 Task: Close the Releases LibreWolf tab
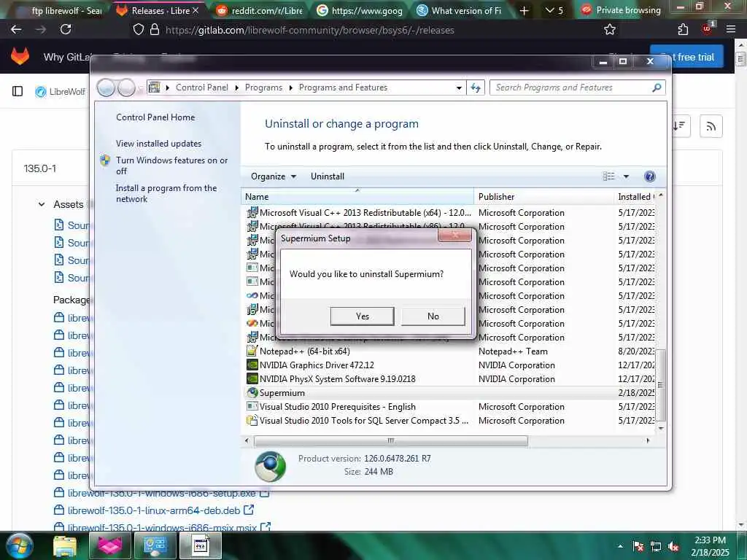click(196, 10)
